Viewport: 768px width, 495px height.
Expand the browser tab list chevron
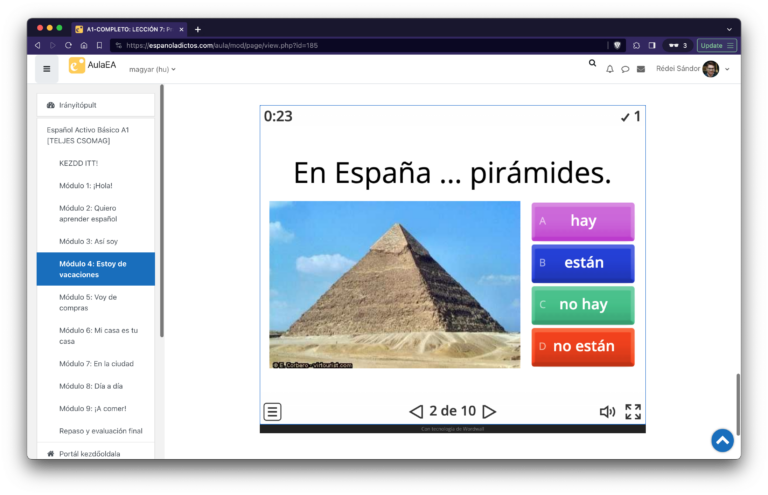[729, 29]
